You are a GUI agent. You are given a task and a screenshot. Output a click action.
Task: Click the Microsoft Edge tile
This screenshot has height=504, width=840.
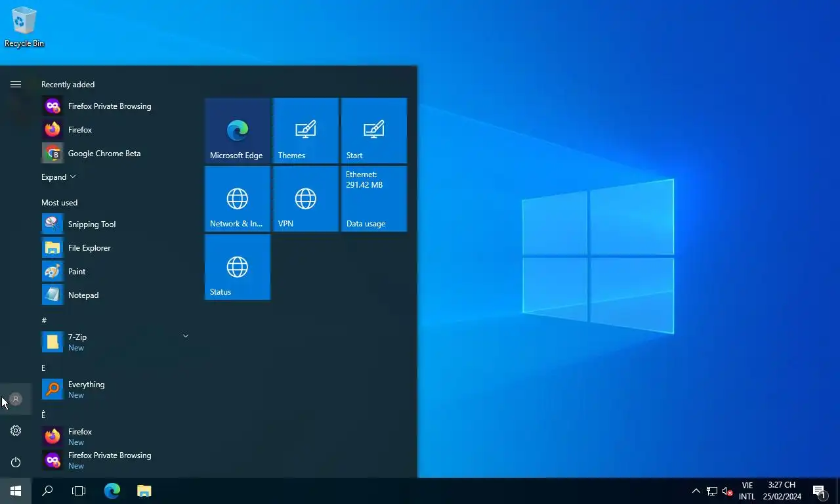tap(238, 131)
